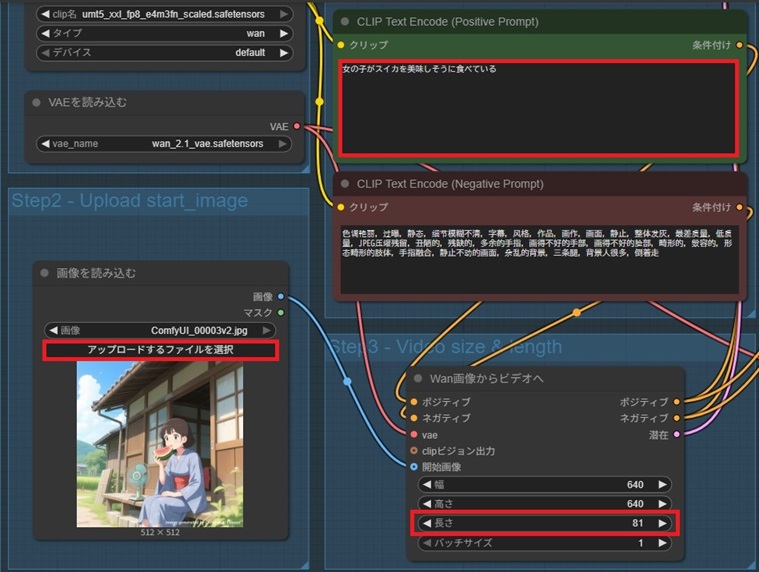The image size is (759, 572).
Task: Click アップロードするファイルを選択 button
Action: [x=160, y=350]
